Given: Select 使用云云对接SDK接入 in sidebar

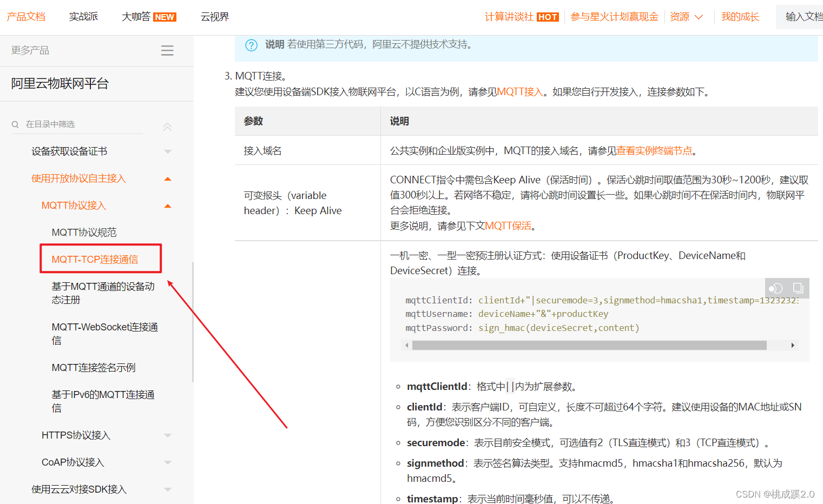Looking at the screenshot, I should click(x=78, y=489).
